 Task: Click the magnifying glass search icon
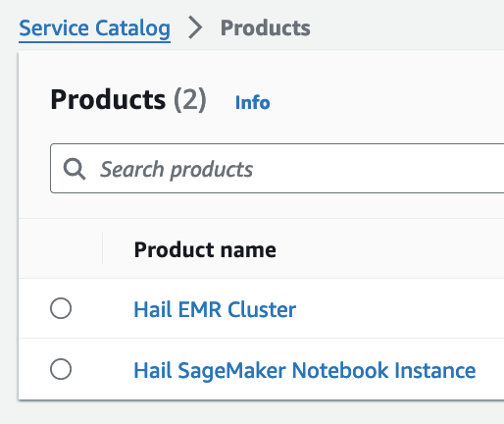pos(75,169)
